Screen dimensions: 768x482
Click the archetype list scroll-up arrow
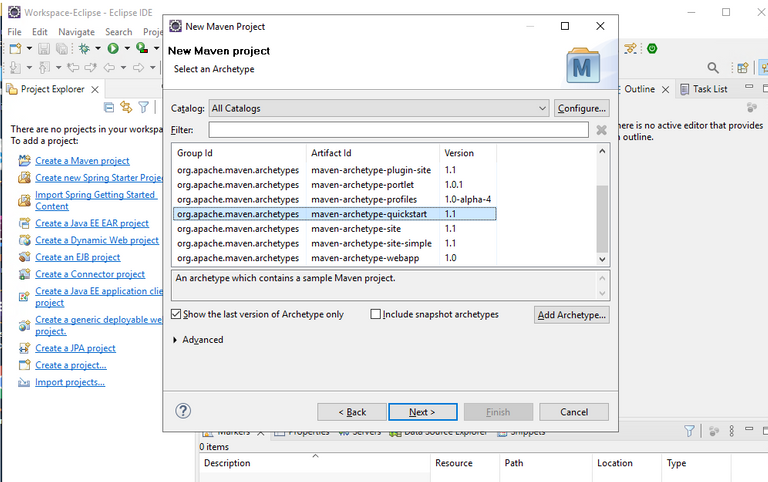pos(602,151)
